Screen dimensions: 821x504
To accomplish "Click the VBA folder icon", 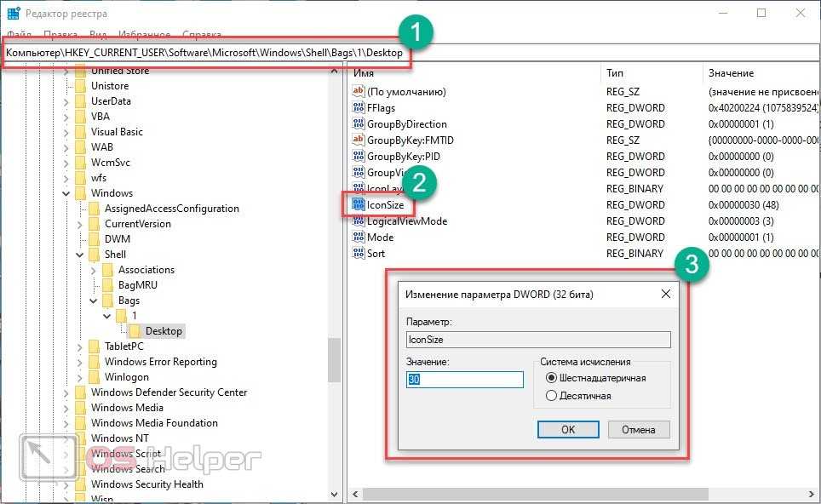I will (x=81, y=116).
